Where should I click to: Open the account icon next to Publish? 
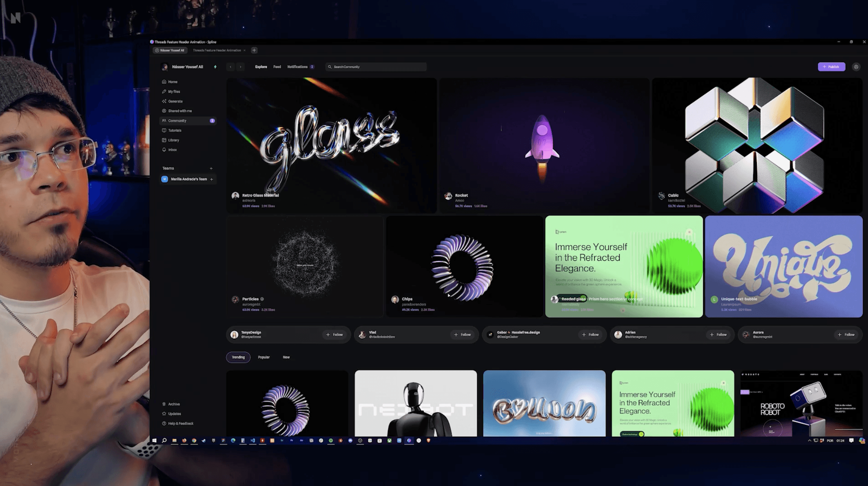click(856, 67)
